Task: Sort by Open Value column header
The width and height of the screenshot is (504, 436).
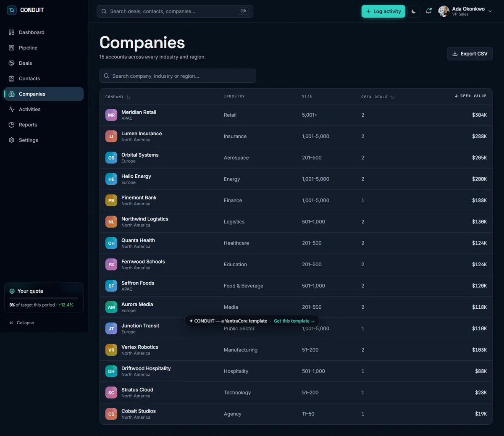Action: (x=470, y=96)
